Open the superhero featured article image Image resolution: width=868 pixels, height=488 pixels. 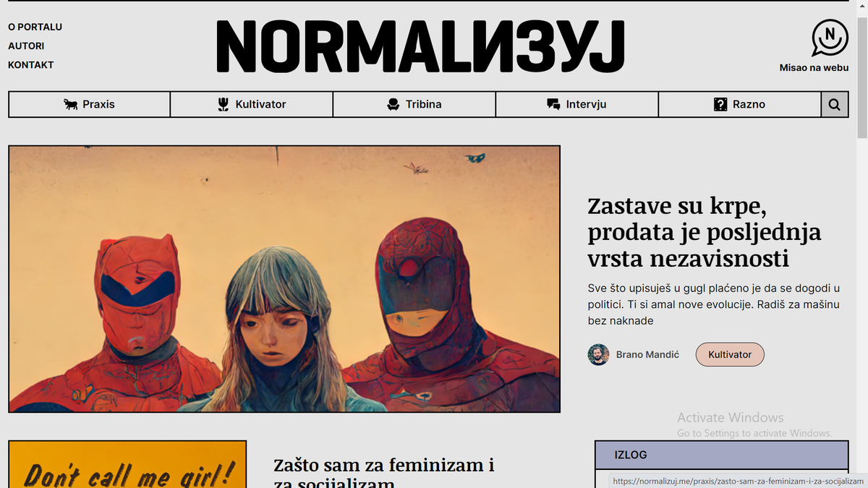[284, 279]
